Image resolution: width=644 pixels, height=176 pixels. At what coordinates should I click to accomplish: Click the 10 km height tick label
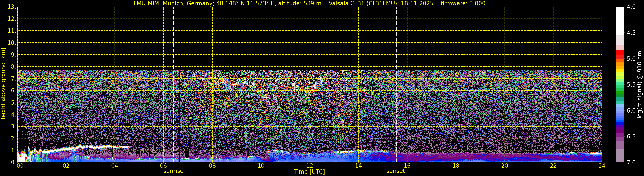click(x=11, y=43)
